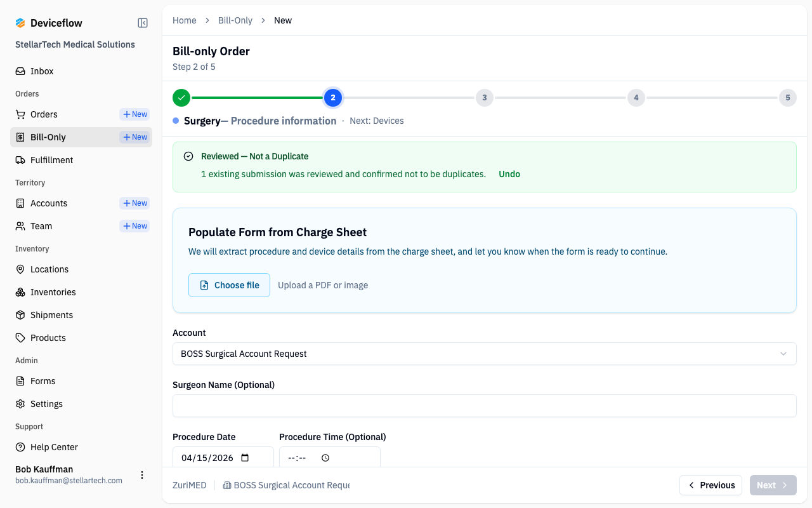The height and width of the screenshot is (508, 812).
Task: Click the Locations pin icon
Action: coord(20,269)
